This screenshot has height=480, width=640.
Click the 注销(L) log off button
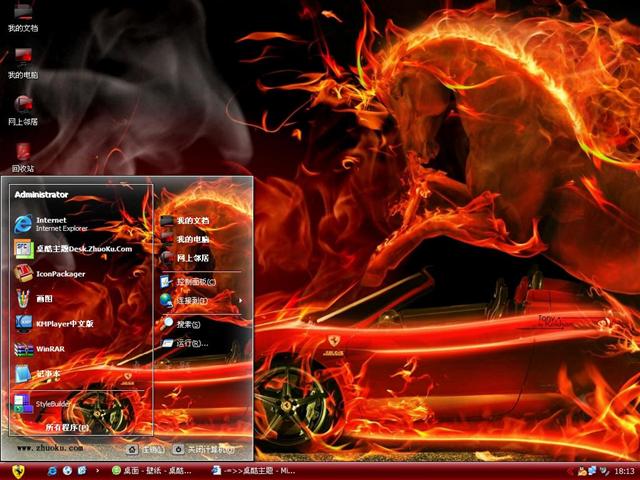pos(145,449)
